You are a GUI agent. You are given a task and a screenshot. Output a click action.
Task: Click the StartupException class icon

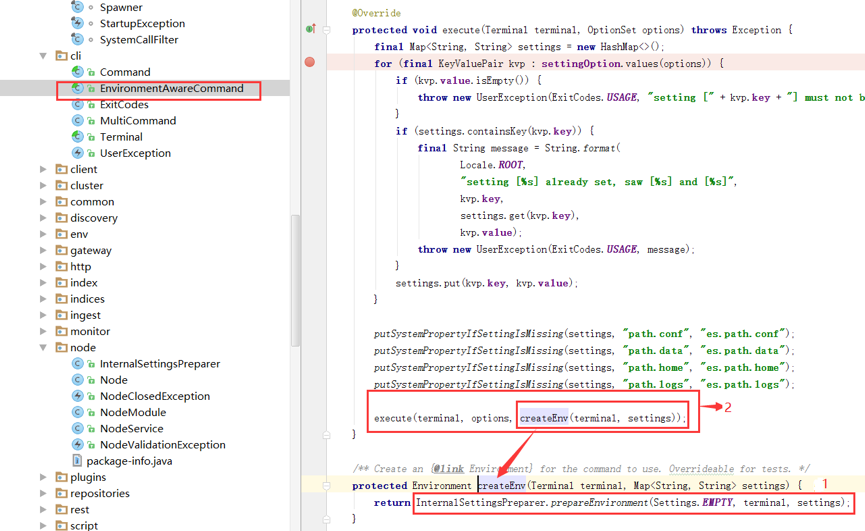click(77, 23)
